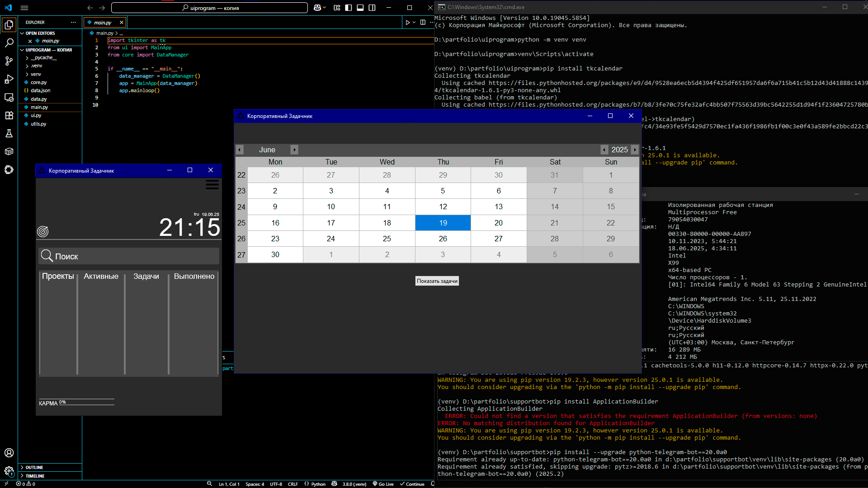Open Source Control view in activity bar

(9, 61)
